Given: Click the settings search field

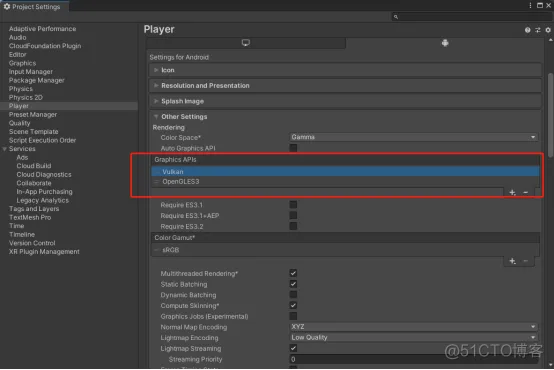Looking at the screenshot, I should 472,17.
